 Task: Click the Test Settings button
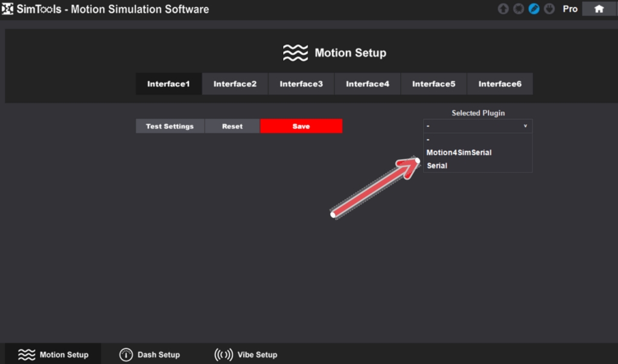click(170, 126)
